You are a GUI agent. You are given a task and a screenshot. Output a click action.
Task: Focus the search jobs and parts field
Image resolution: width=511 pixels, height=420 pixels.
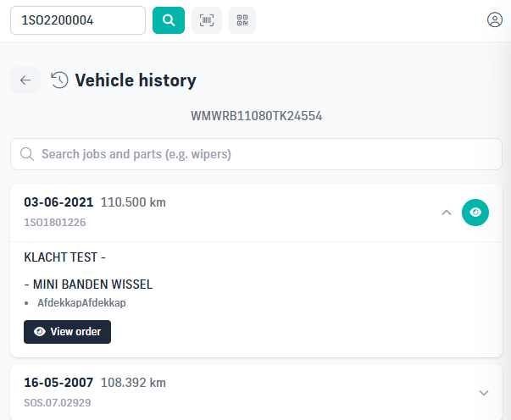tap(256, 154)
